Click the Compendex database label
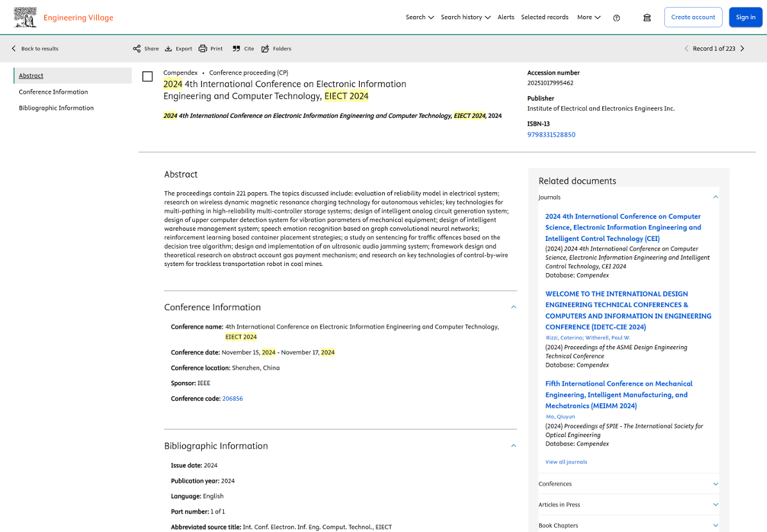Image resolution: width=767 pixels, height=532 pixels. 180,73
